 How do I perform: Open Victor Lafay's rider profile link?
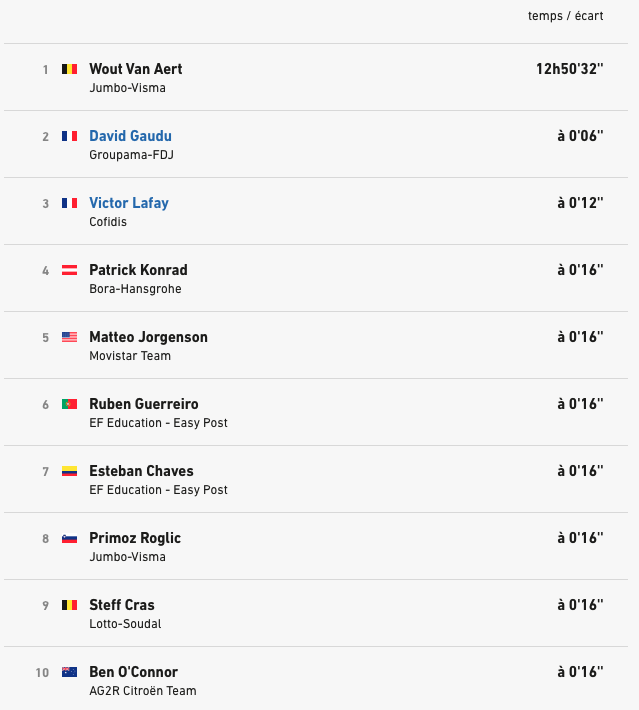[129, 203]
